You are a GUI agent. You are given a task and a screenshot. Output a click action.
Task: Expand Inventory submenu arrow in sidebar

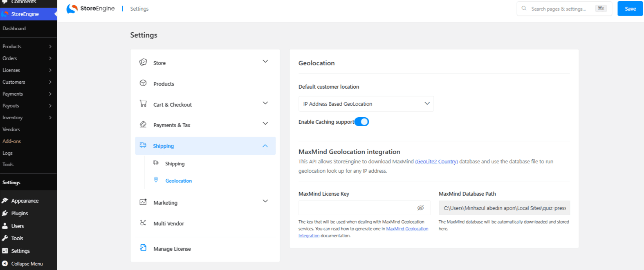[x=50, y=118]
